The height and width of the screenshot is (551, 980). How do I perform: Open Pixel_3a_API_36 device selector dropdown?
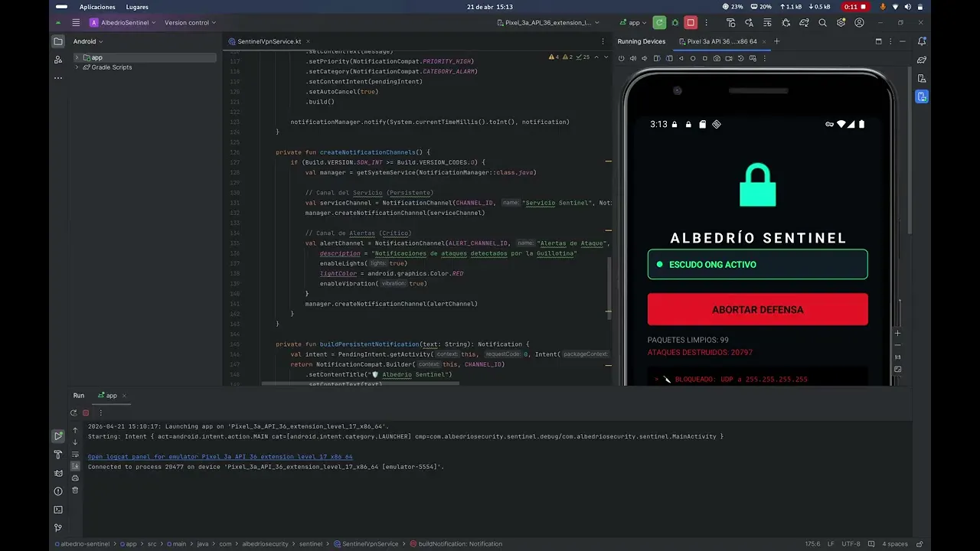pyautogui.click(x=547, y=23)
